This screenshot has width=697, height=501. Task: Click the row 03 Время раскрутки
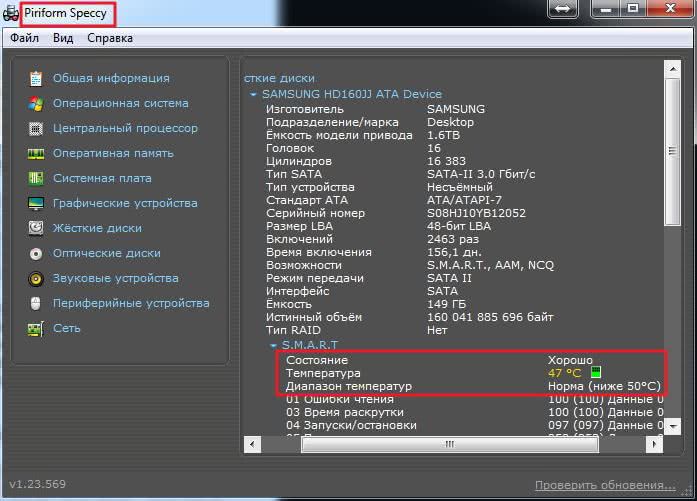click(x=475, y=412)
